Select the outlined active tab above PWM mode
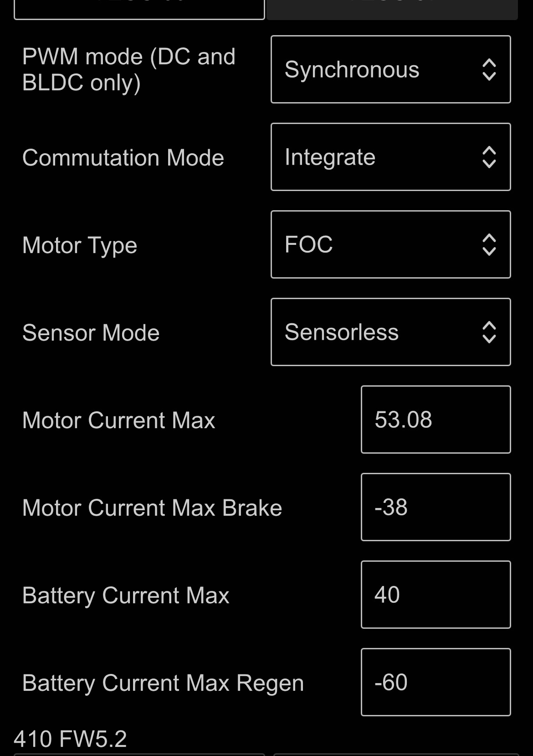 click(139, 9)
